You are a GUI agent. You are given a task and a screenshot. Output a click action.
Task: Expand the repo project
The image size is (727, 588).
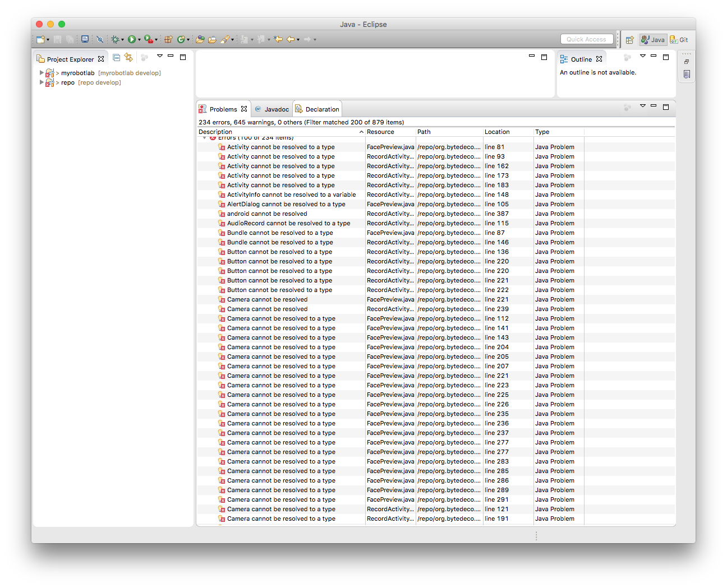(x=42, y=82)
